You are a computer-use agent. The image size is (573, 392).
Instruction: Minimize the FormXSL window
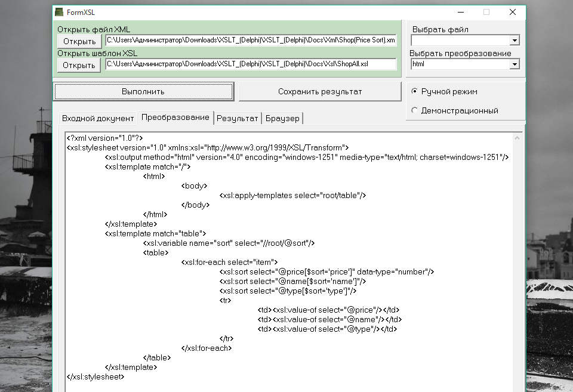[x=461, y=12]
